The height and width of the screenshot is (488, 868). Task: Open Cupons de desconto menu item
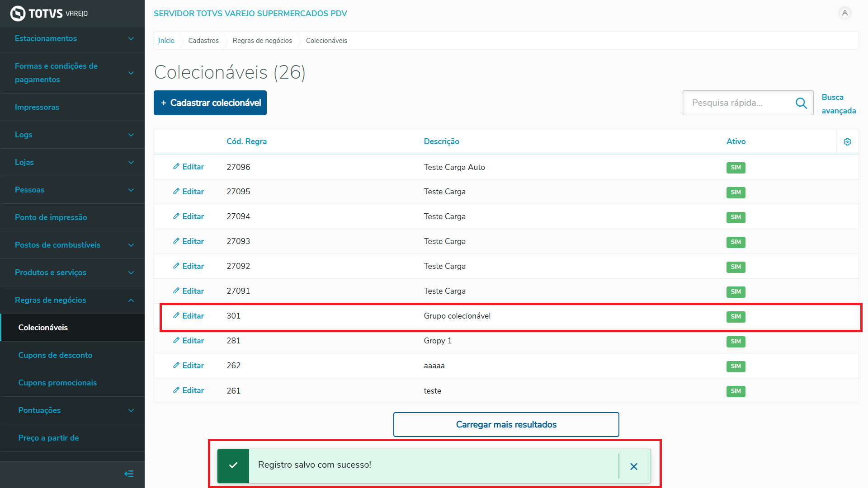pos(55,355)
